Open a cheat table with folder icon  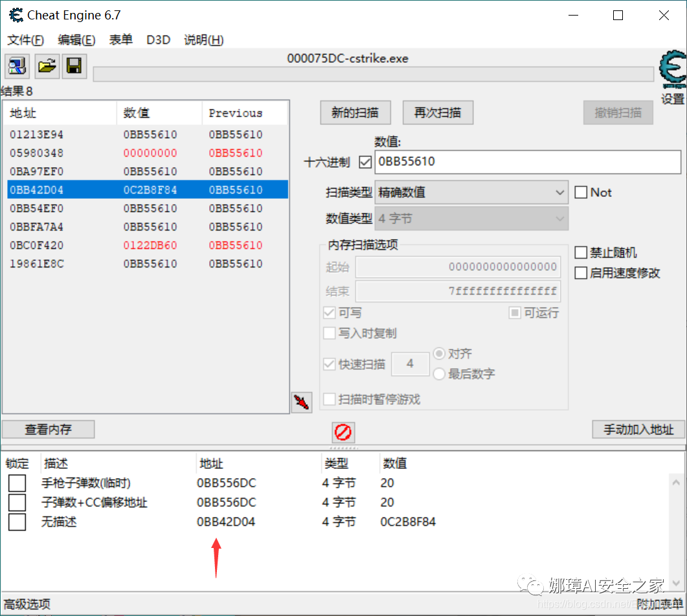click(x=47, y=66)
